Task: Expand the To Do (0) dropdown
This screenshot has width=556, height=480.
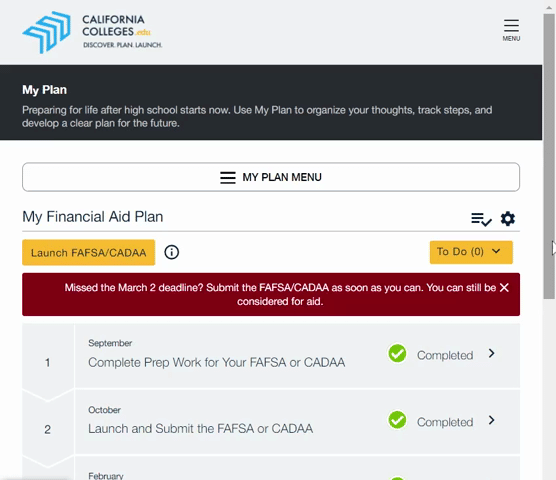Action: click(x=471, y=252)
